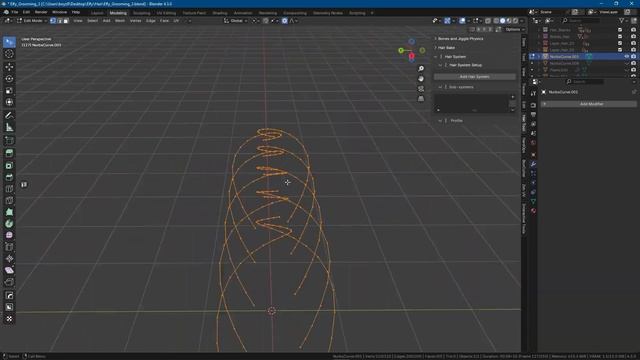Select the Edge Slide tool
This screenshot has width=640, height=360.
9,247
